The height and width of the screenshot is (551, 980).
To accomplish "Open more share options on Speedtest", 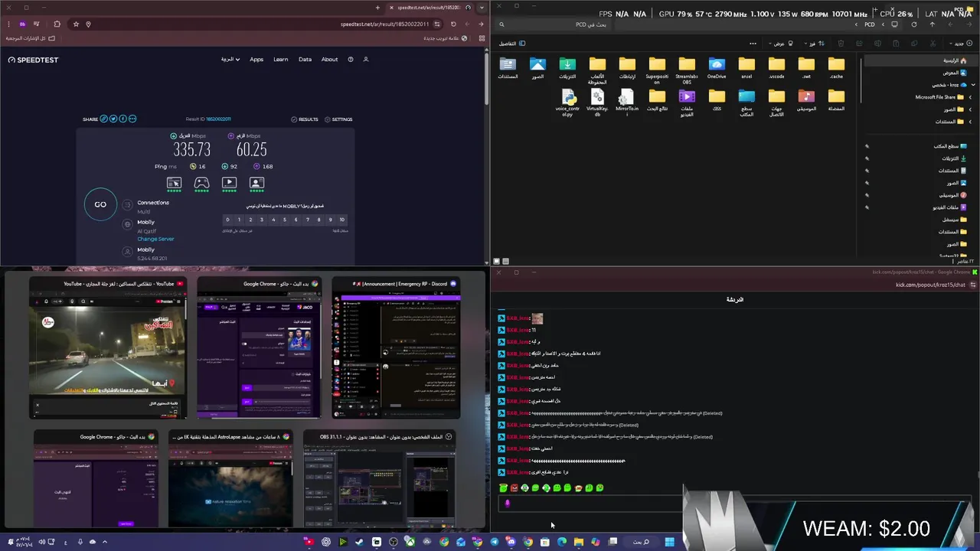I will point(132,119).
